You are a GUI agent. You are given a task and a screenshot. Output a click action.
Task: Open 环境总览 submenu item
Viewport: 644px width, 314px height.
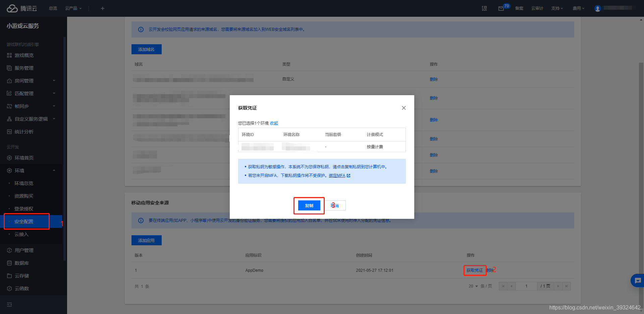point(24,183)
